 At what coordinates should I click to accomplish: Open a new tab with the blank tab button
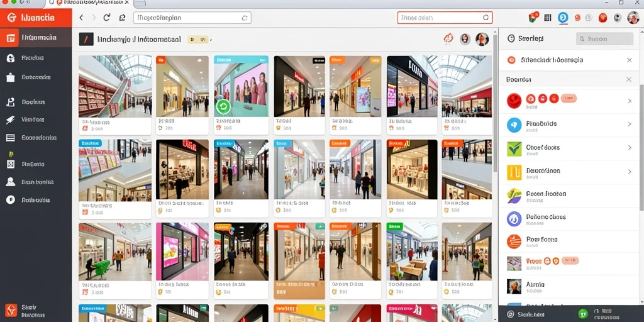(140, 3)
